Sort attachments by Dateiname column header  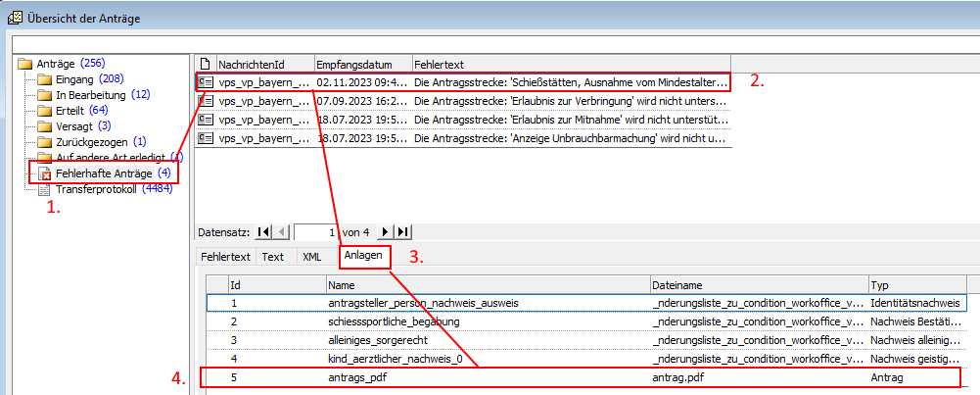pyautogui.click(x=758, y=284)
